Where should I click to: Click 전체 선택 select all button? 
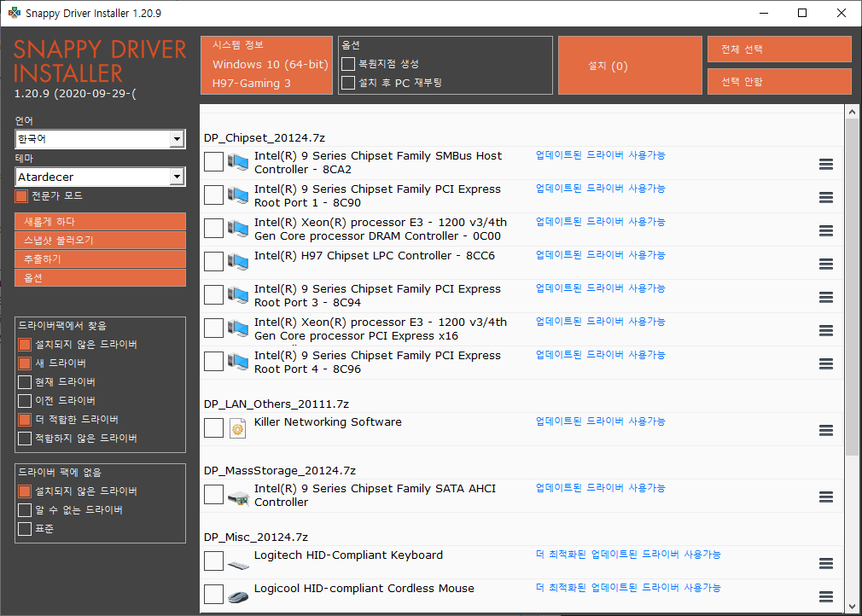[x=779, y=49]
